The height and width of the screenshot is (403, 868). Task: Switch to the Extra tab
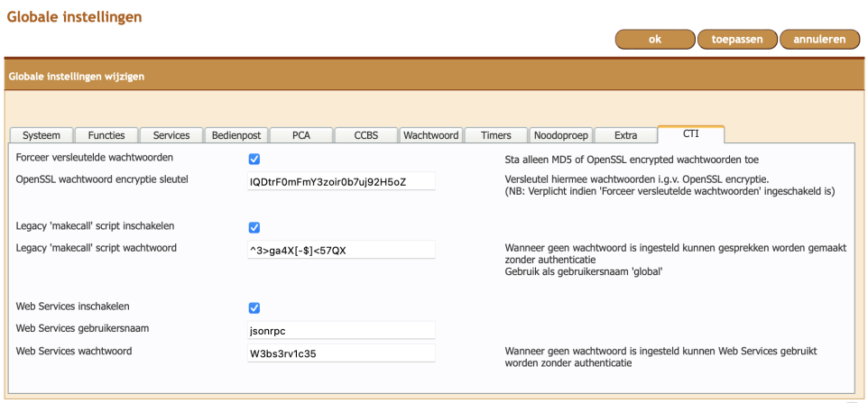click(x=625, y=135)
